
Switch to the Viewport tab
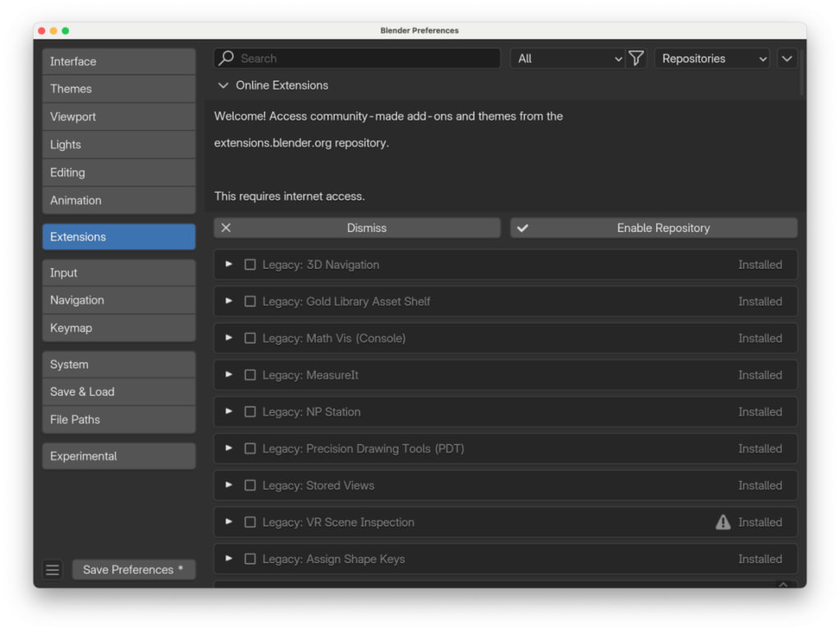click(x=119, y=116)
